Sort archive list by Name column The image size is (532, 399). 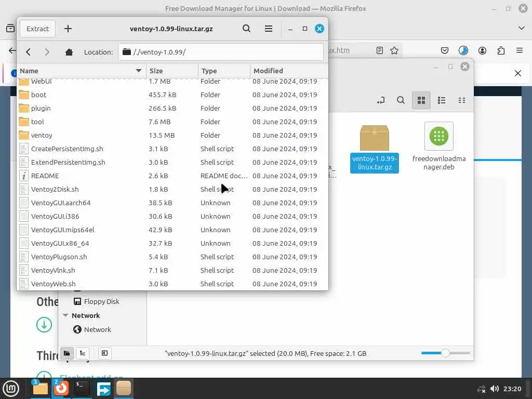(x=81, y=71)
